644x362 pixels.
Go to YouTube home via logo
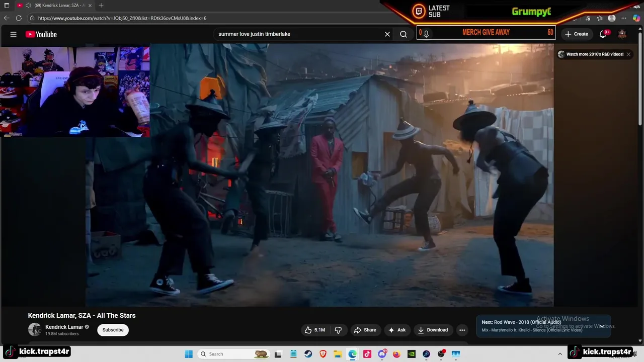point(41,34)
